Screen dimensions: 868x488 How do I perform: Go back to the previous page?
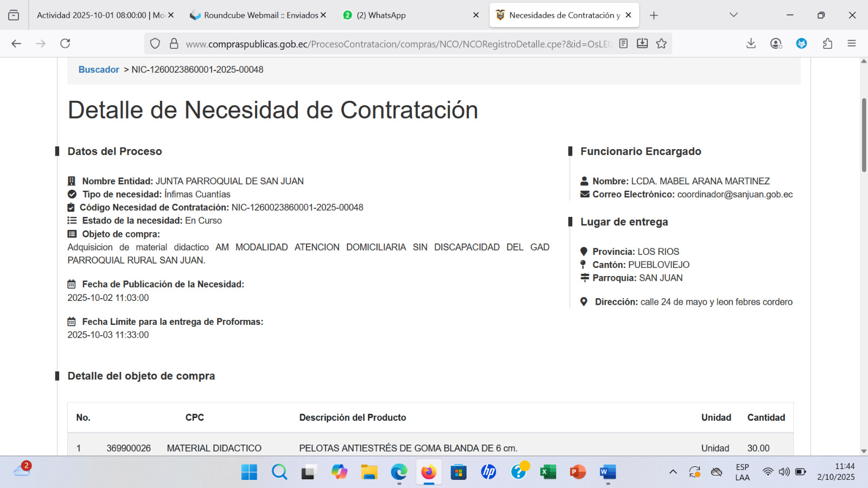tap(16, 43)
